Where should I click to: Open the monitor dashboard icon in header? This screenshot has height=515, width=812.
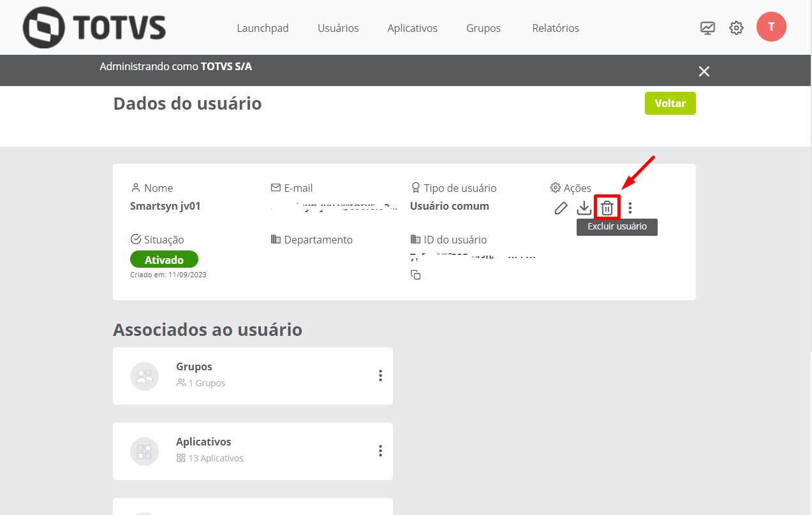(707, 28)
